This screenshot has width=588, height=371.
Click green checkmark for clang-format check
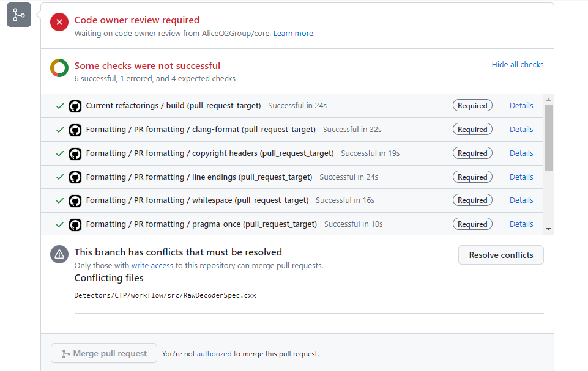(x=59, y=130)
